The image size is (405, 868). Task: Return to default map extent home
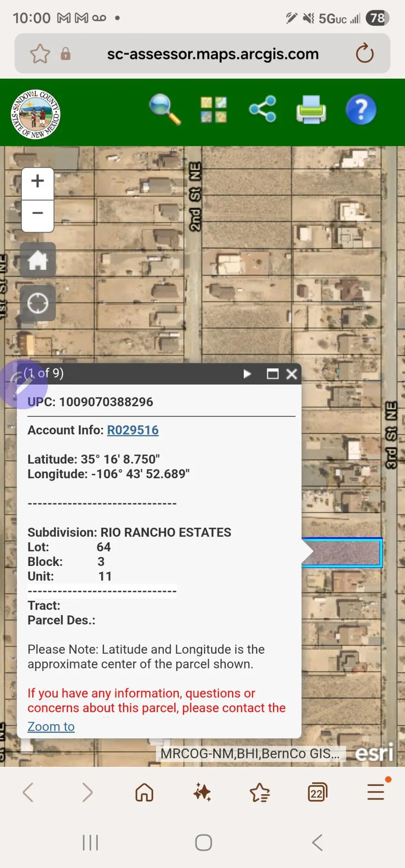click(38, 260)
